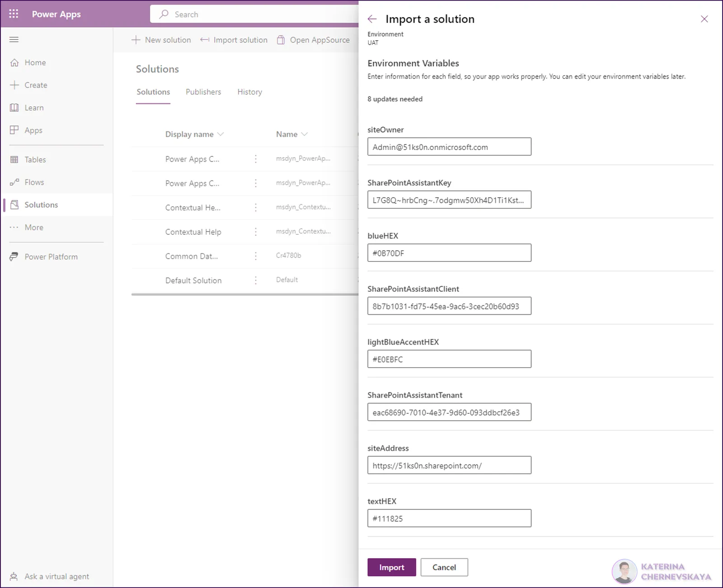Screen dimensions: 723x588
Task: Open Power Platform link in sidebar
Action: [x=51, y=257]
